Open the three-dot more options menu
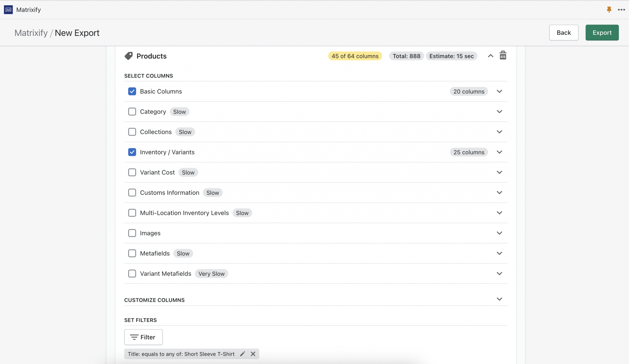 [621, 10]
